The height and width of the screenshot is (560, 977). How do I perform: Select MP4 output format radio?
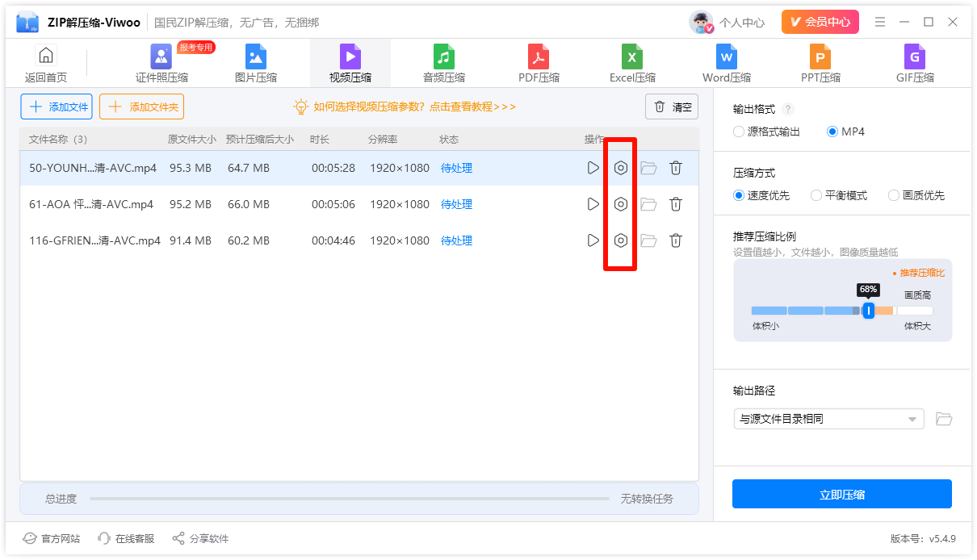point(845,132)
